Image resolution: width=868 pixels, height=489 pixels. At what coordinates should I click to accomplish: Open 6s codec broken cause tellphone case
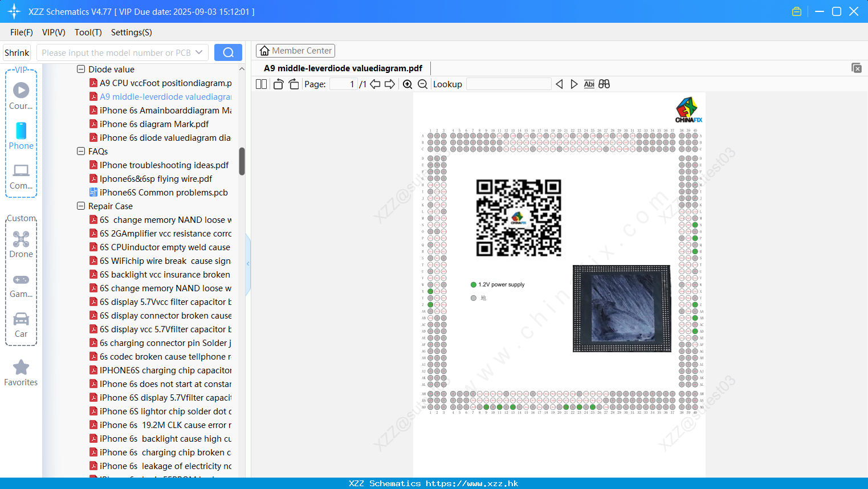[165, 356]
